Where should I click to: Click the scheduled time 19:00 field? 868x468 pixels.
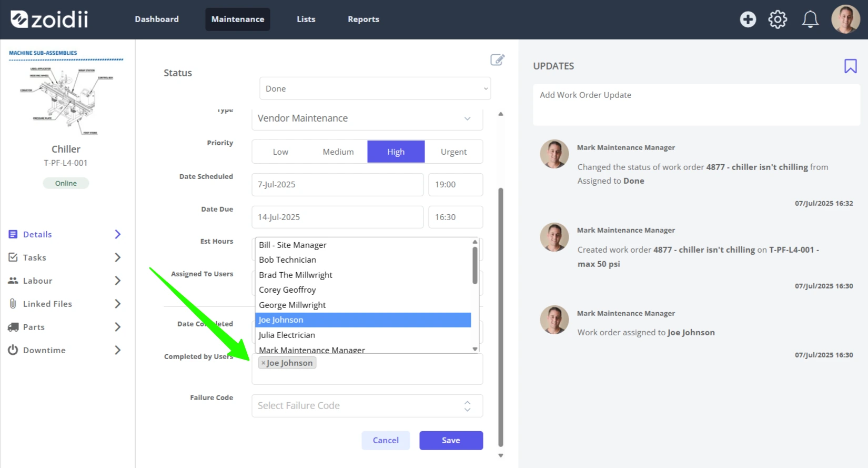(x=456, y=185)
